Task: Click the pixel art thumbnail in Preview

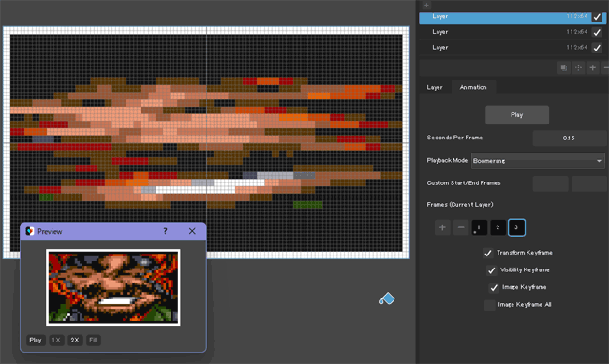Action: pyautogui.click(x=113, y=287)
